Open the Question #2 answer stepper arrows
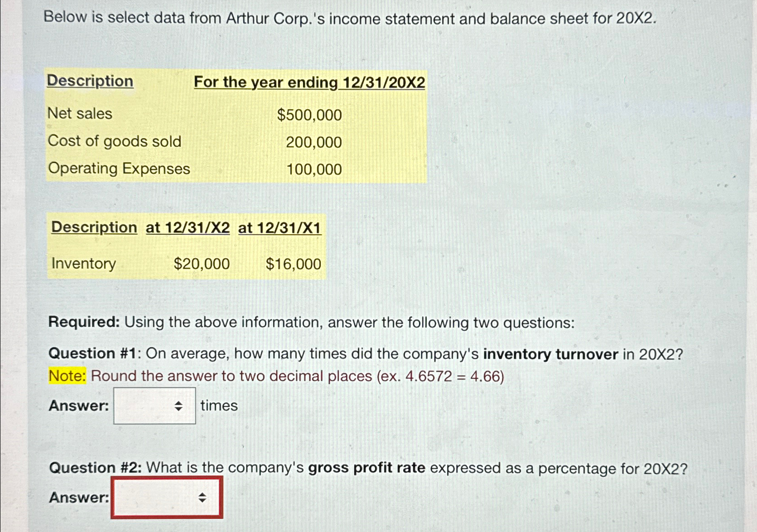The width and height of the screenshot is (757, 532). 203,498
